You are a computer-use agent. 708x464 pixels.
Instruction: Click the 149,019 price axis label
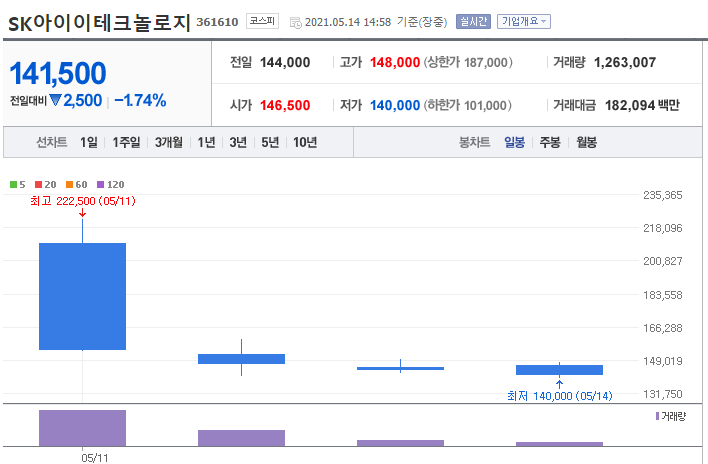(662, 361)
